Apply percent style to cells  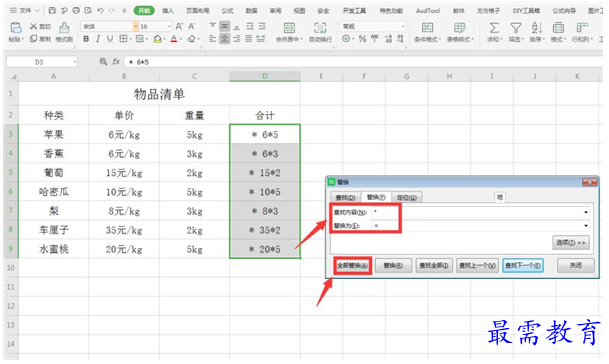pyautogui.click(x=362, y=39)
